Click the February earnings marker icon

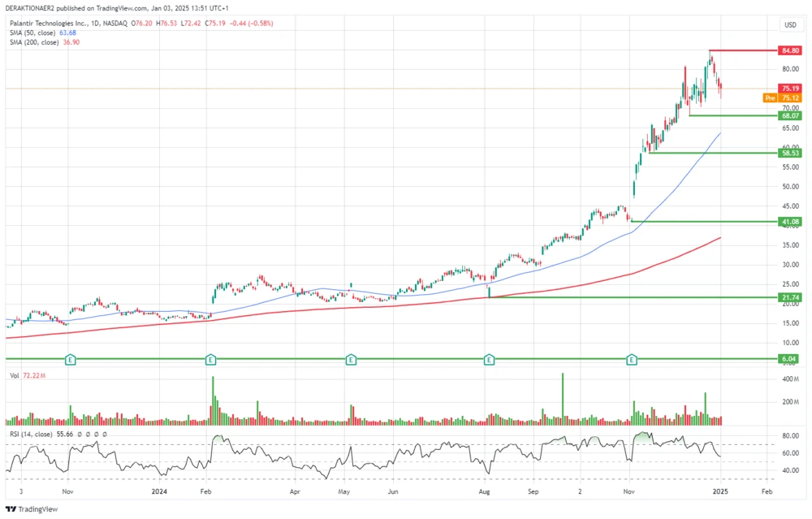point(210,359)
